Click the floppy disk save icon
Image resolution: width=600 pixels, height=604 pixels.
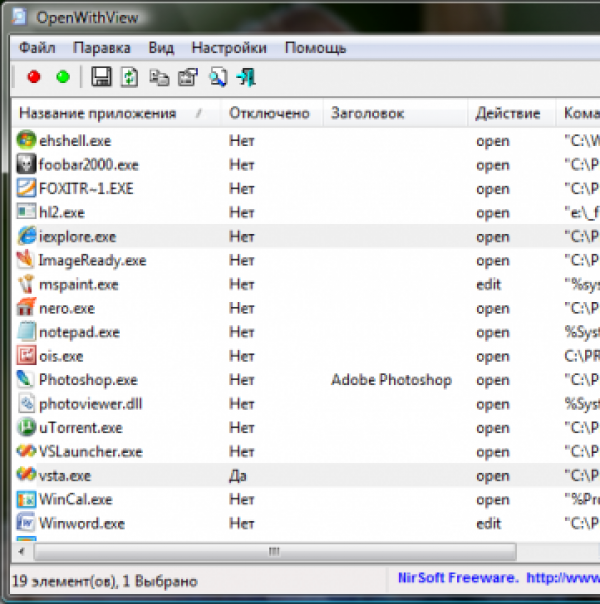click(x=100, y=77)
